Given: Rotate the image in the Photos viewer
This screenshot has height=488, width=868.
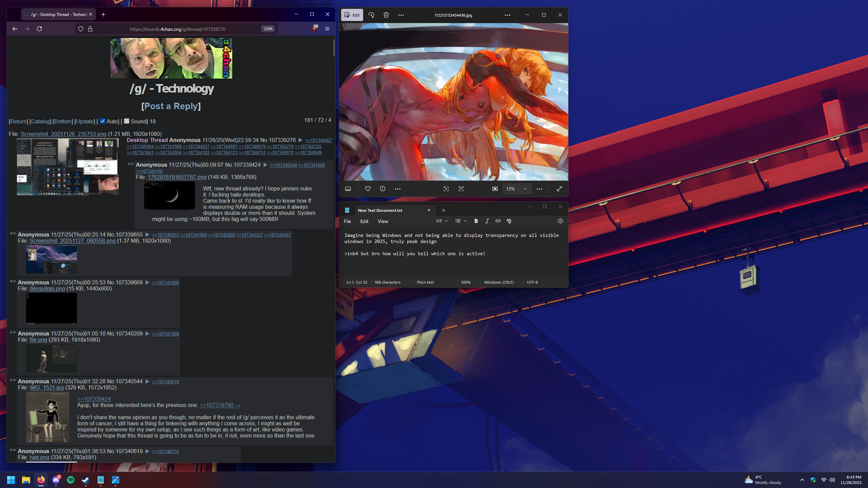Looking at the screenshot, I should (371, 15).
